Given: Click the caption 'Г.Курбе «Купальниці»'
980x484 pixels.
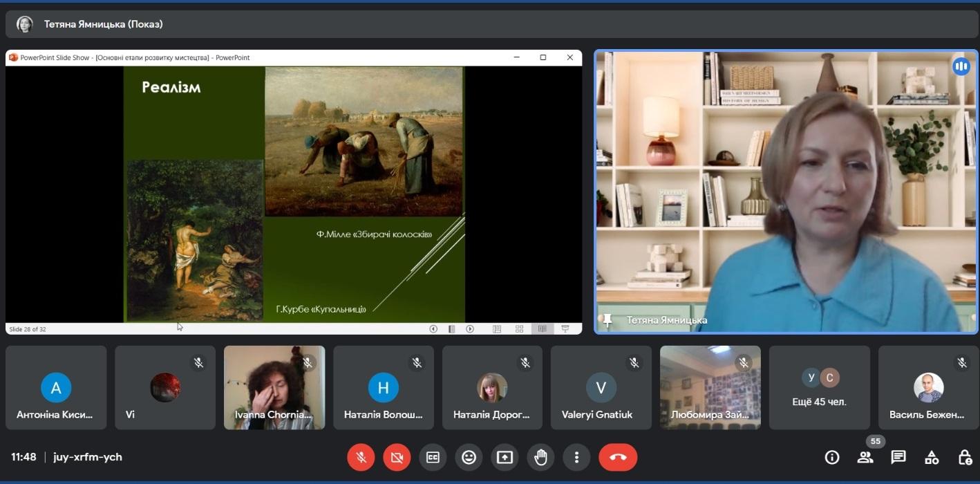Looking at the screenshot, I should pos(321,309).
